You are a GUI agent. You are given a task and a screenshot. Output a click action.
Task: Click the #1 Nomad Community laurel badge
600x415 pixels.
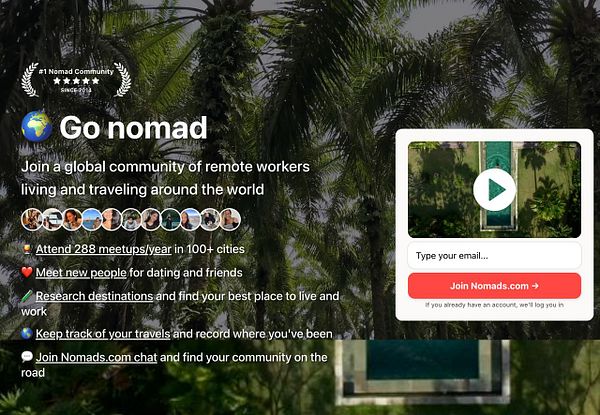point(76,80)
